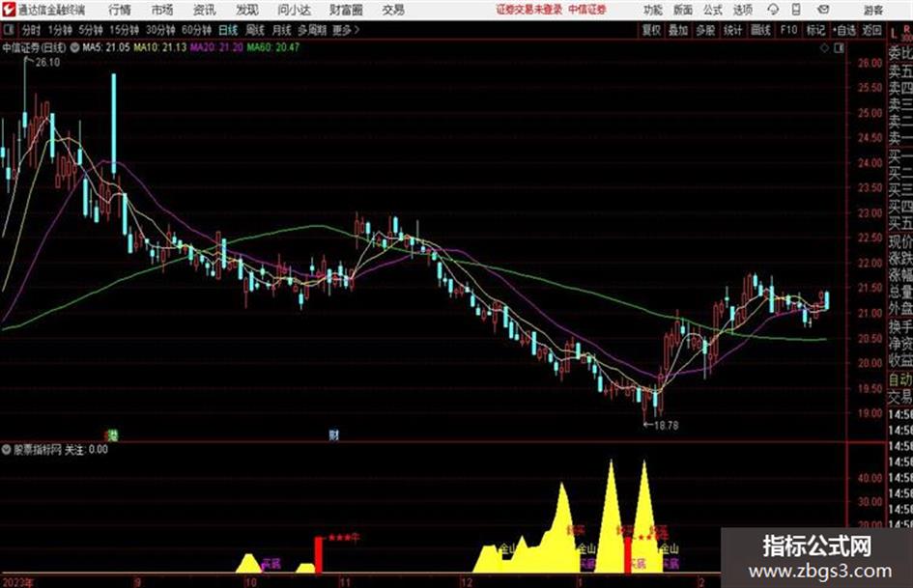Expand the 更多 period options
This screenshot has height=588, width=913.
346,30
